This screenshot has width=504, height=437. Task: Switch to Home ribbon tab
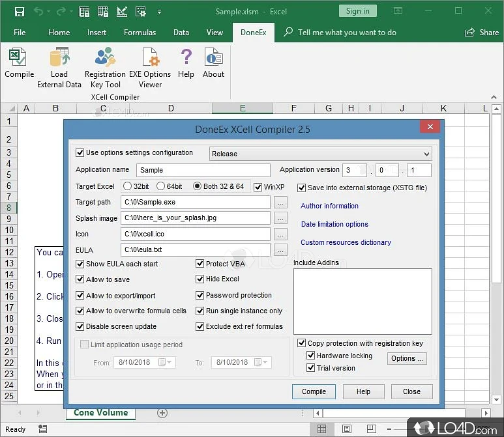click(59, 33)
